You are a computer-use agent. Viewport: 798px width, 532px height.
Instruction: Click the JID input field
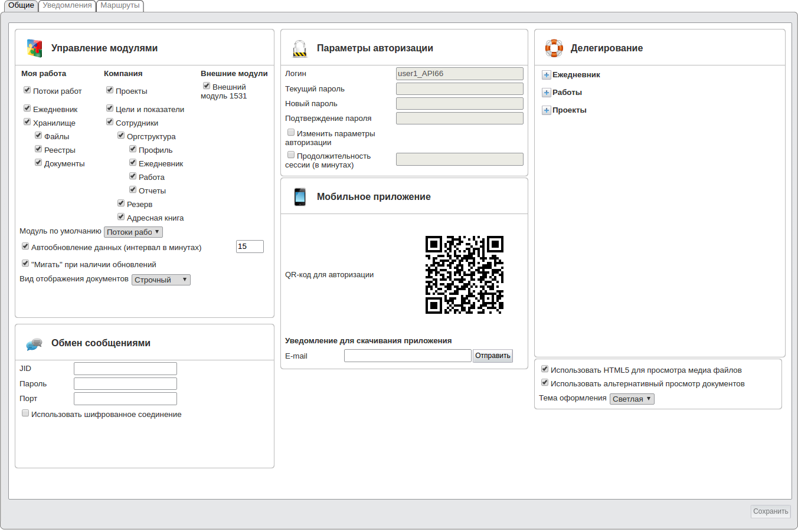click(x=125, y=369)
